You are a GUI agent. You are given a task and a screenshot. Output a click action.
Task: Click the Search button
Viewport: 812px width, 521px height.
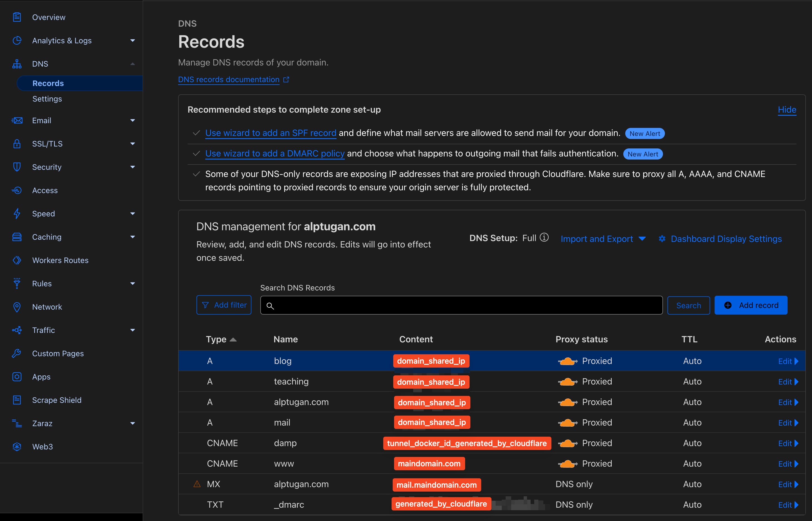point(689,305)
